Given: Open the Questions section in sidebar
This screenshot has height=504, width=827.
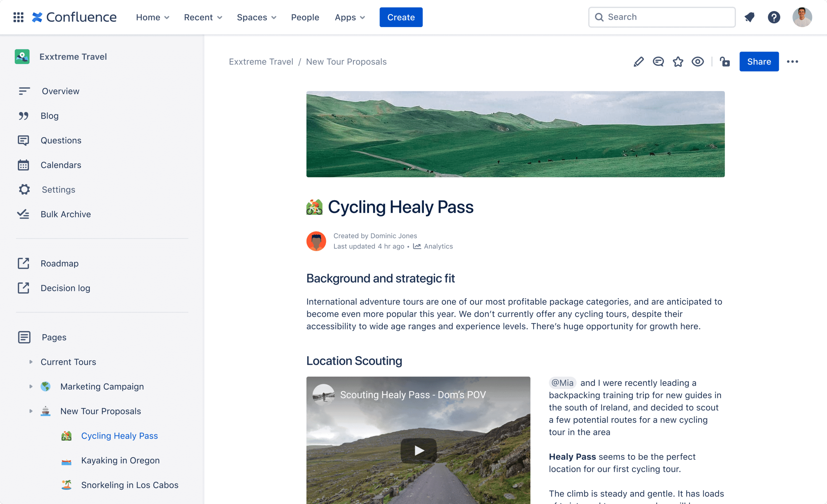Looking at the screenshot, I should coord(61,140).
